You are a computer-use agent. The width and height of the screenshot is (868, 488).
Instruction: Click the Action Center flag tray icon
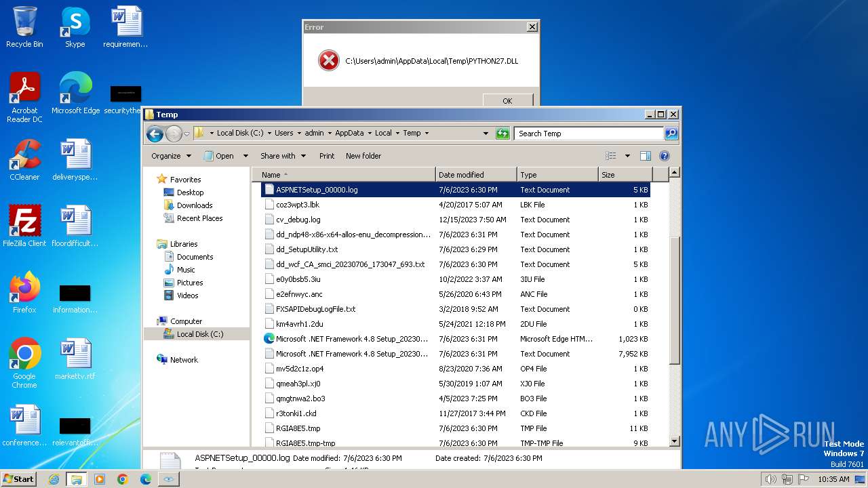tap(802, 479)
